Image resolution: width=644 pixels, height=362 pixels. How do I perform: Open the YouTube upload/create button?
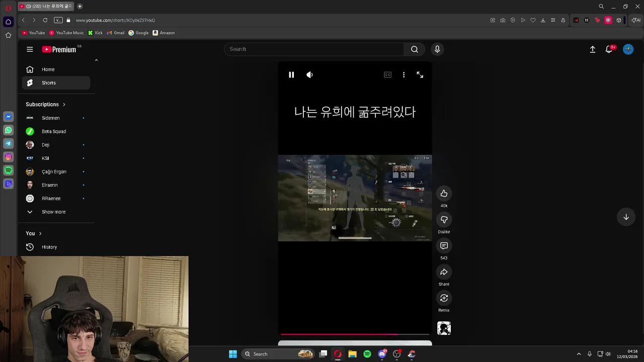[593, 49]
